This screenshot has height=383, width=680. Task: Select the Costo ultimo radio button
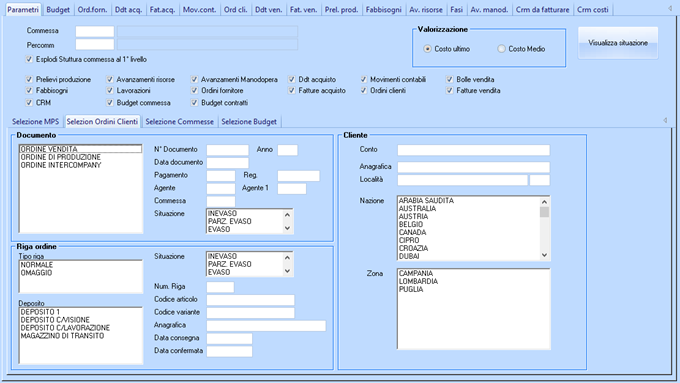428,49
